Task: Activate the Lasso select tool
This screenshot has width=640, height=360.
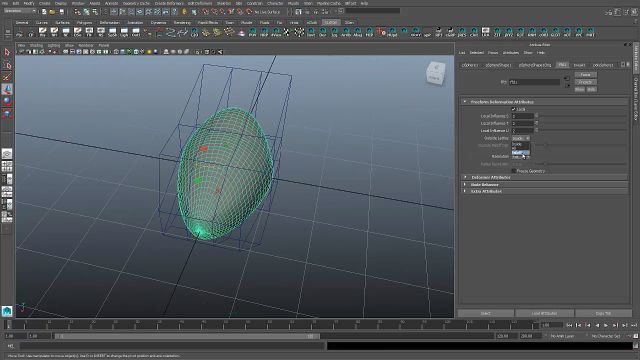Action: pos(7,65)
